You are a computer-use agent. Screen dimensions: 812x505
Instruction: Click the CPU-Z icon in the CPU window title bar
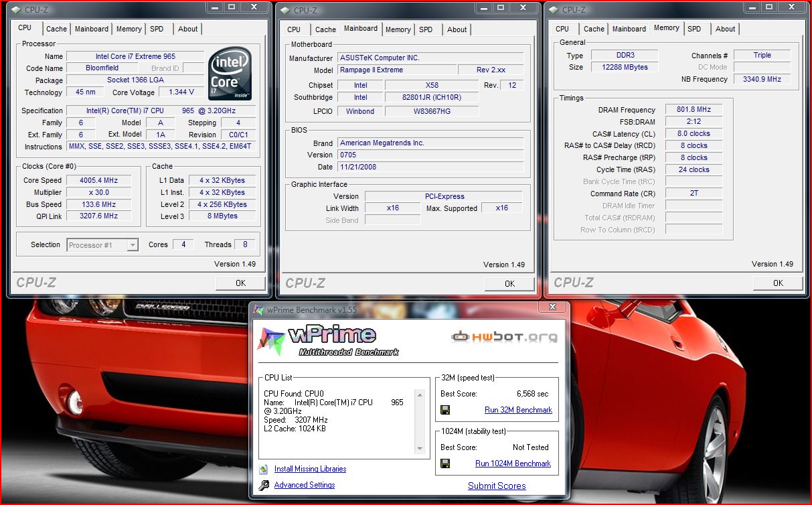point(16,9)
